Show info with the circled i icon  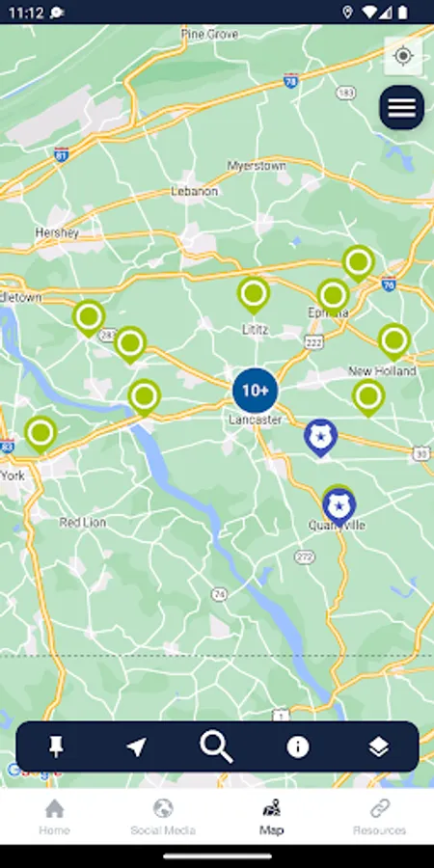297,747
